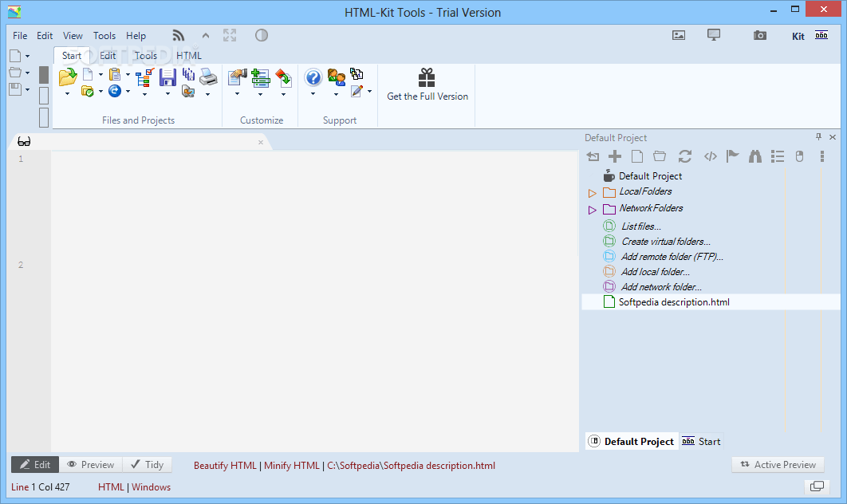Screen dimensions: 847x504
Task: Open dropdown under blue help icon
Action: (x=313, y=94)
